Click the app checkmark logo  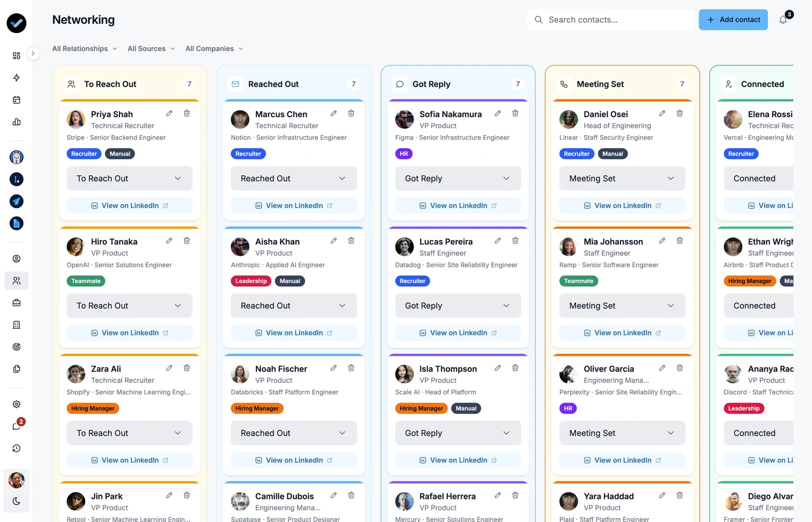click(16, 23)
